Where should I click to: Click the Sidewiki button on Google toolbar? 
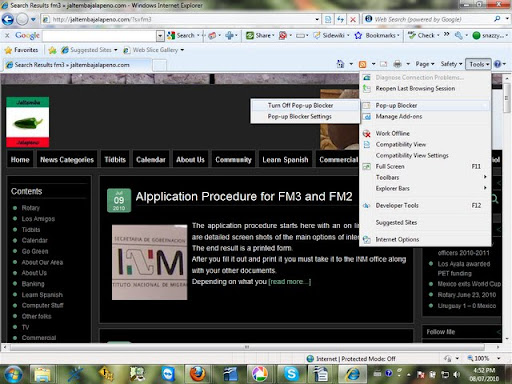331,35
